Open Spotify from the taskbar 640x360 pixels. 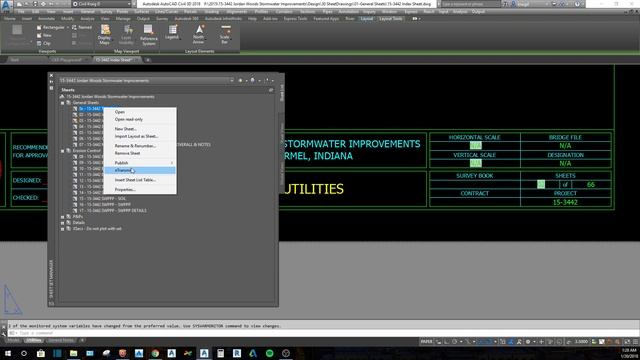(269, 353)
